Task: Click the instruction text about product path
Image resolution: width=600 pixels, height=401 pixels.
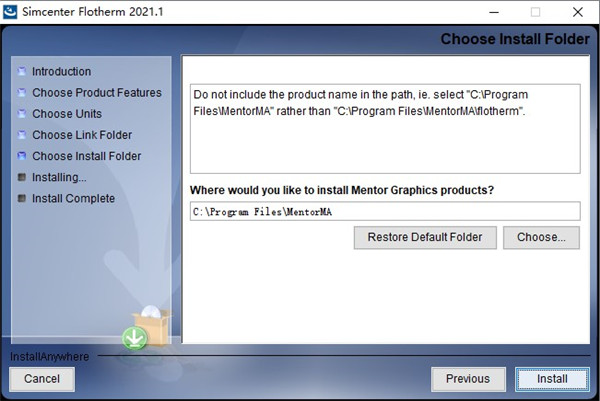Action: coord(385,103)
